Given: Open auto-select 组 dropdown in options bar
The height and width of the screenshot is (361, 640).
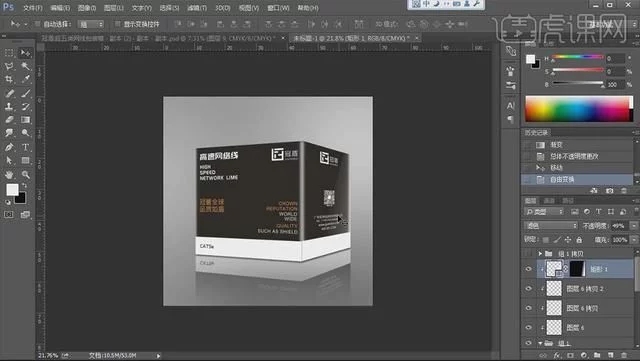Looking at the screenshot, I should click(x=91, y=25).
